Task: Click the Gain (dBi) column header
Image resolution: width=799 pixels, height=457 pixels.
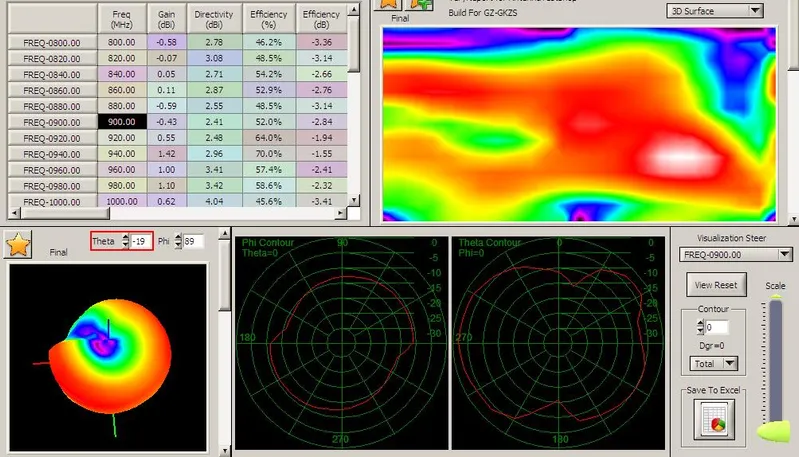Action: coord(167,19)
